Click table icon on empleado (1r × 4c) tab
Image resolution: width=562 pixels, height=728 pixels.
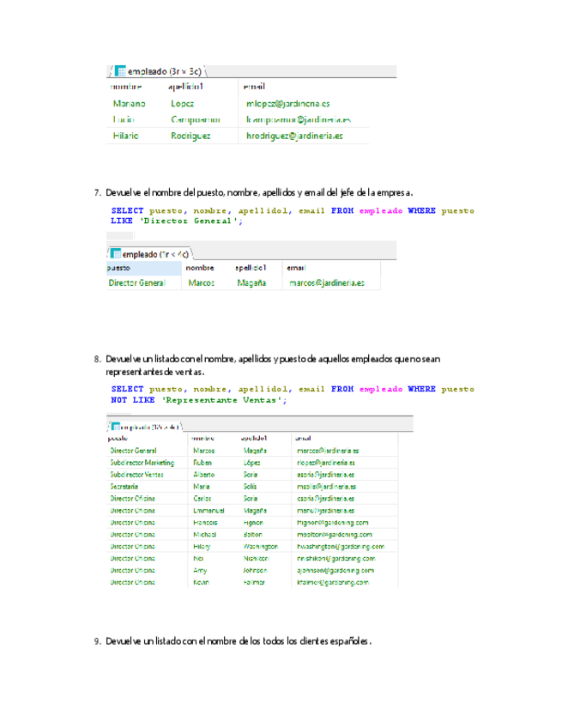tap(116, 254)
